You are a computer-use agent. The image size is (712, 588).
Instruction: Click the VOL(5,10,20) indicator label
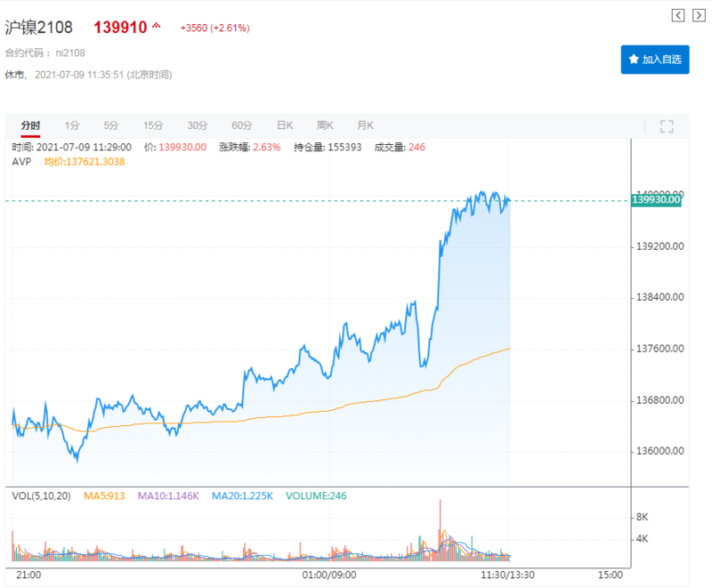click(41, 495)
